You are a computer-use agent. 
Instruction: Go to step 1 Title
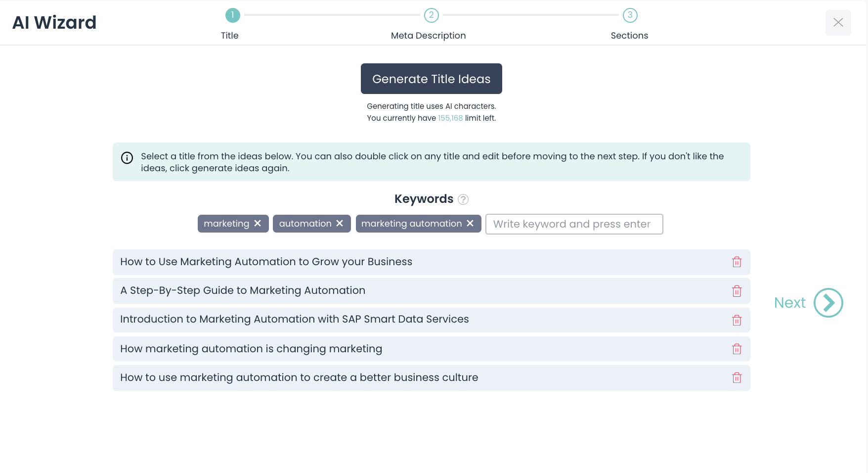click(232, 15)
